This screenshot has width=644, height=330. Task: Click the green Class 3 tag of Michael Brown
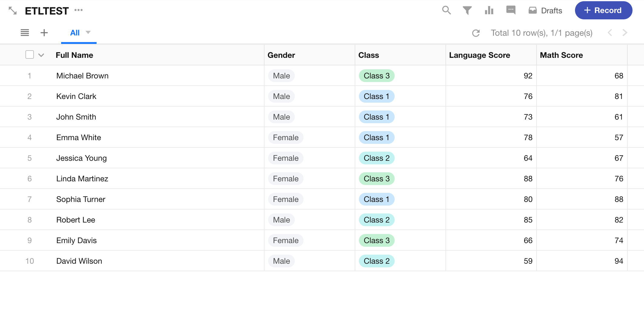376,76
